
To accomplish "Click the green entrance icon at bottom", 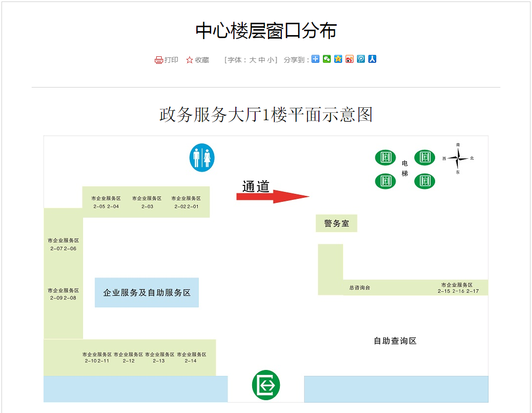I will 266,385.
